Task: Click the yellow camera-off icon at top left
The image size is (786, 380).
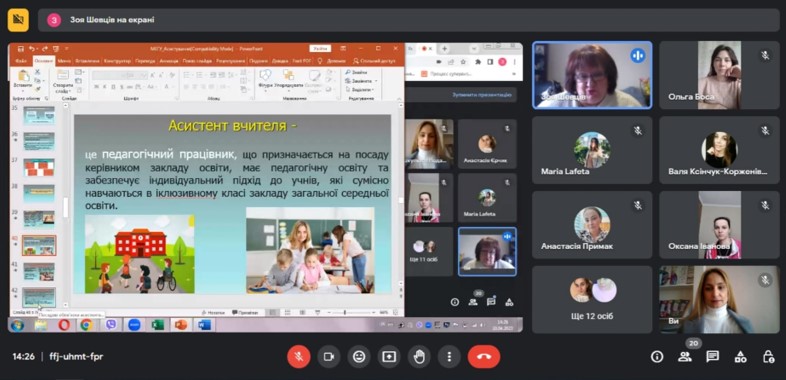Action: coord(19,20)
